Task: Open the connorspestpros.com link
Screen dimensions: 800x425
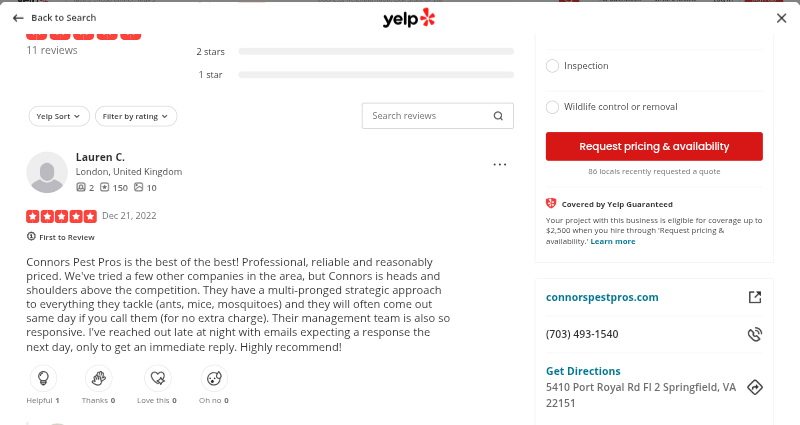Action: [602, 297]
